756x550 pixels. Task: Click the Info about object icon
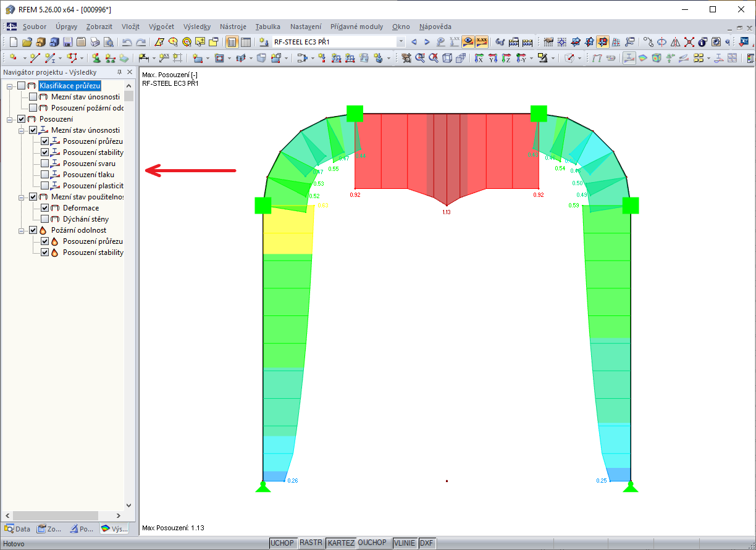702,42
